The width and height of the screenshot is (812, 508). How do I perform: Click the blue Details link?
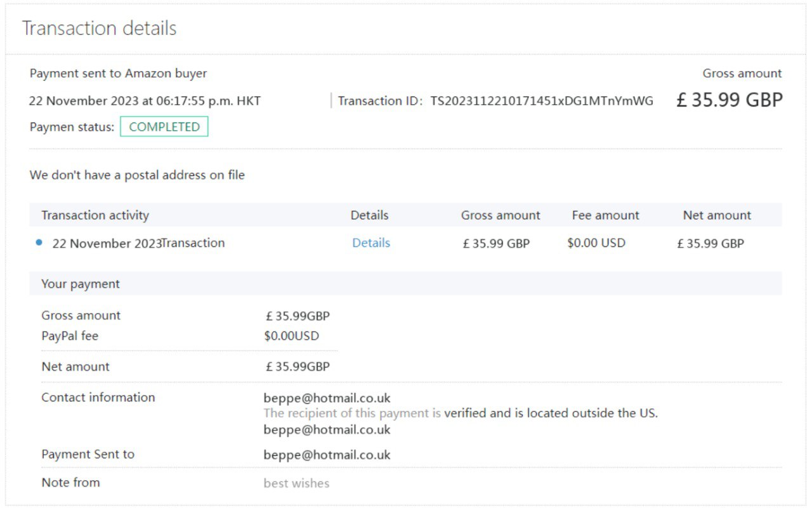tap(371, 243)
